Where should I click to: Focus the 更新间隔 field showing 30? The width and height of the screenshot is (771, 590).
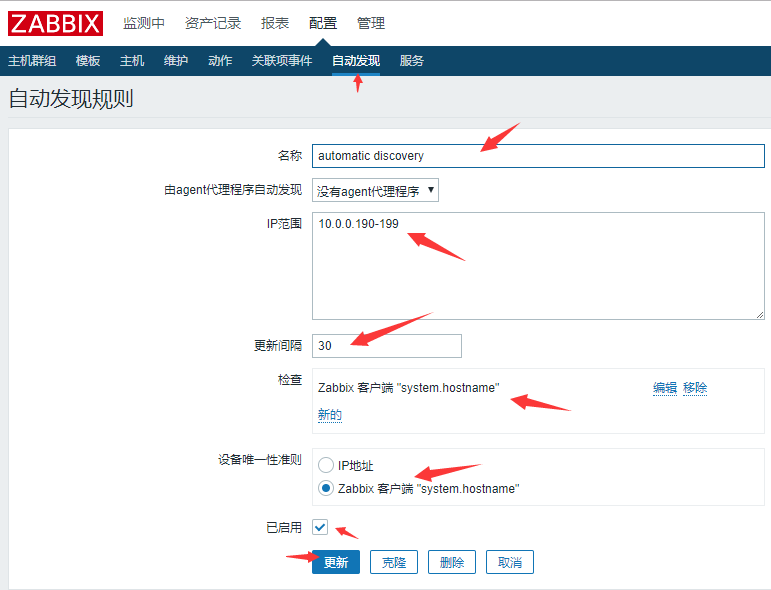click(387, 346)
